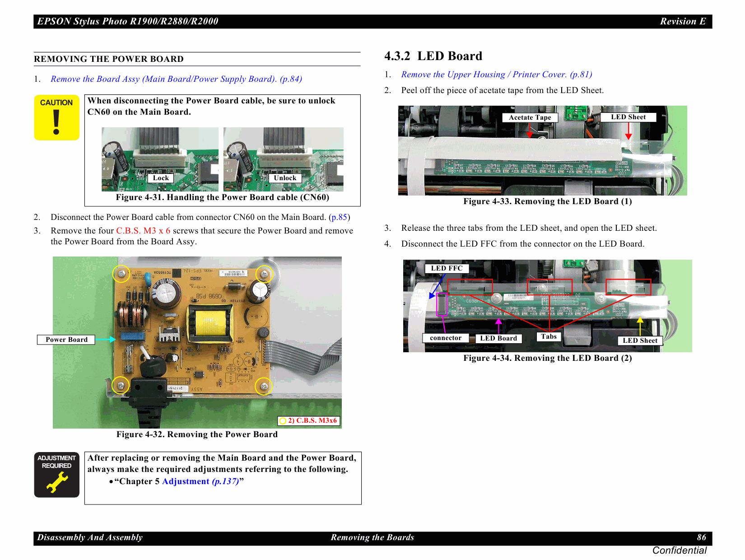Click the yellow circle in the C.B.S. M3x6 legend

(x=283, y=421)
